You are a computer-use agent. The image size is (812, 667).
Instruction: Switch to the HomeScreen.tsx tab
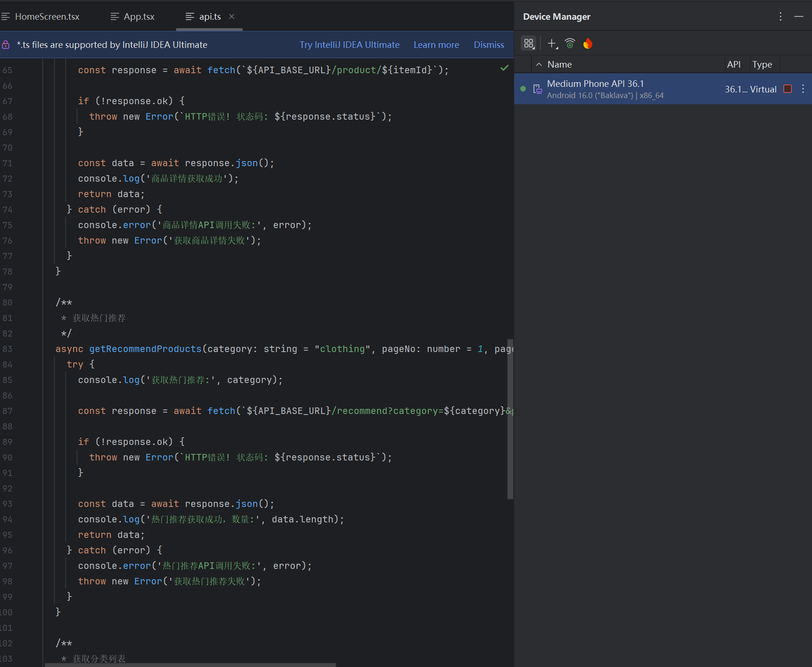tap(41, 16)
